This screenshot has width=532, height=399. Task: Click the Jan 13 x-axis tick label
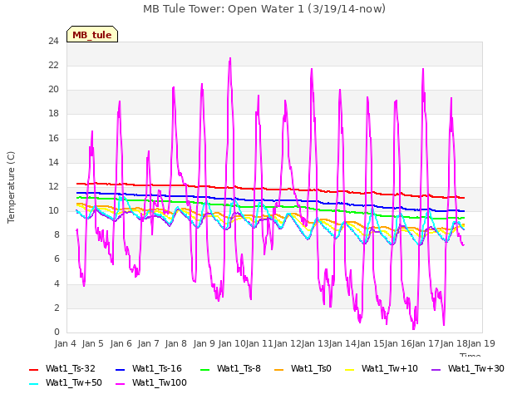pos(315,343)
